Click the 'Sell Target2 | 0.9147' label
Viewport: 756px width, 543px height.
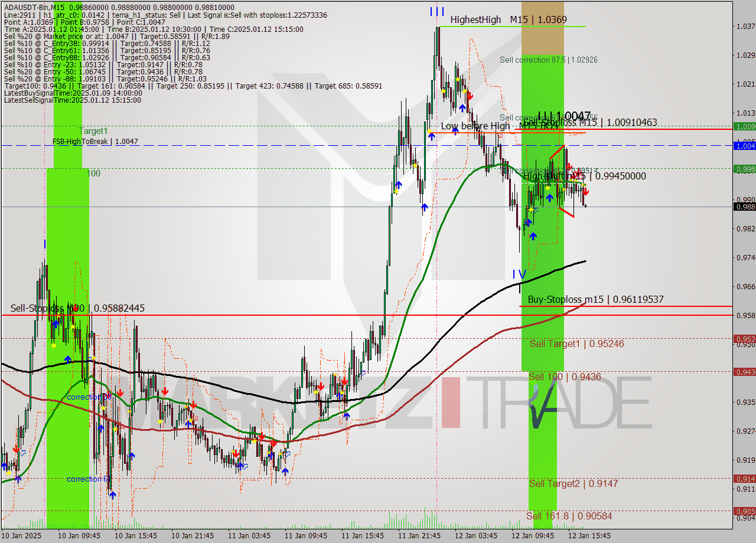(573, 483)
